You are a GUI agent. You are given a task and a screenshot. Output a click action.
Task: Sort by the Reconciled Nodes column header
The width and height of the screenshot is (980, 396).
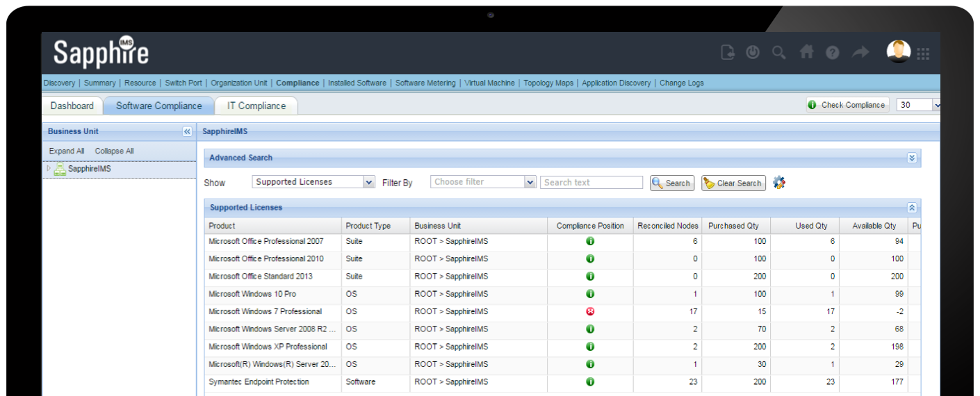[x=667, y=226]
